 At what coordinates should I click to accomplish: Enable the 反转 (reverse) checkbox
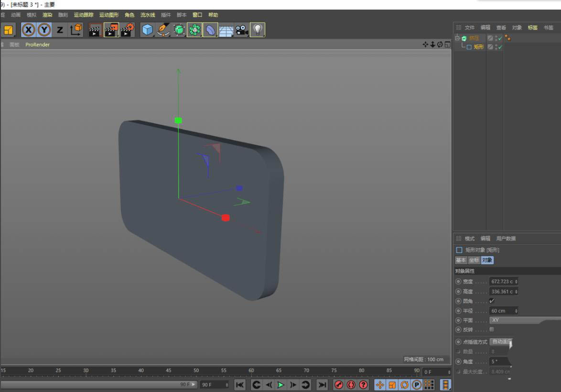492,329
